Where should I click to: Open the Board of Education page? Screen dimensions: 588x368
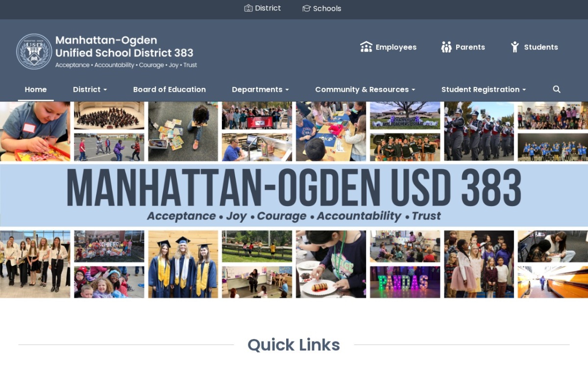[170, 89]
